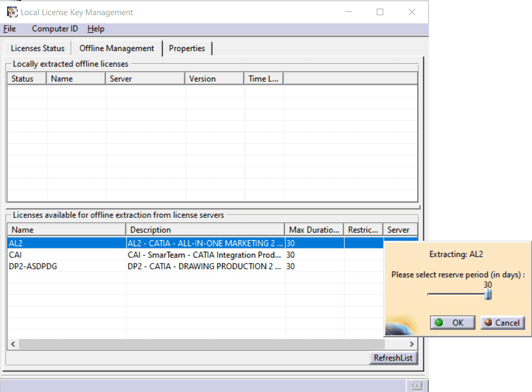Click the Max Duratio... column header
Viewport: 532px width, 392px height.
pos(314,230)
